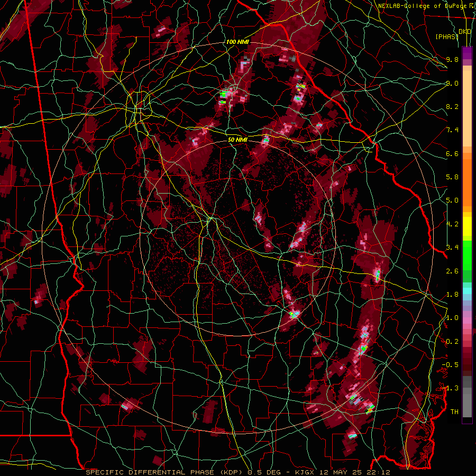Click the cyan segment of color bar

tap(467, 291)
